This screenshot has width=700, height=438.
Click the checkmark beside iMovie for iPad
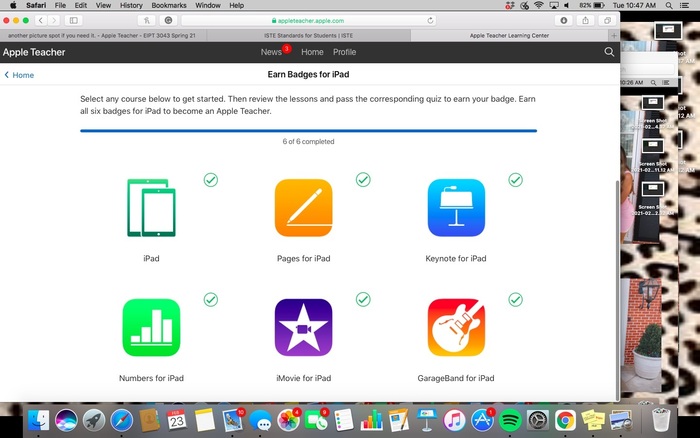pos(363,299)
